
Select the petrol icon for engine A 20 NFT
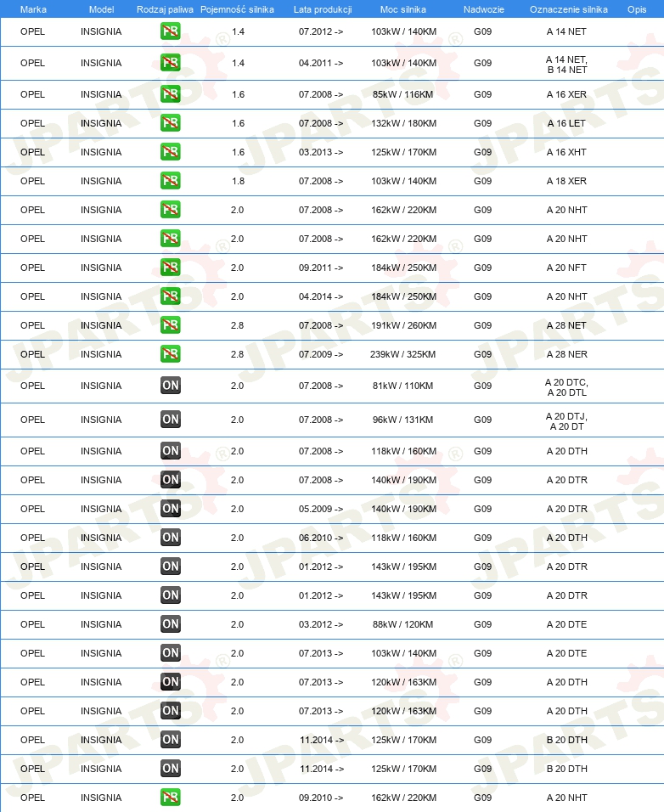click(x=171, y=268)
